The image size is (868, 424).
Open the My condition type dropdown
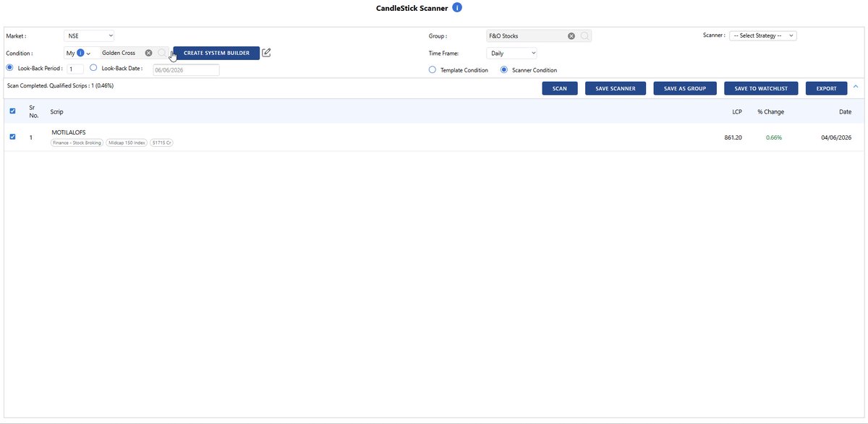coord(82,53)
